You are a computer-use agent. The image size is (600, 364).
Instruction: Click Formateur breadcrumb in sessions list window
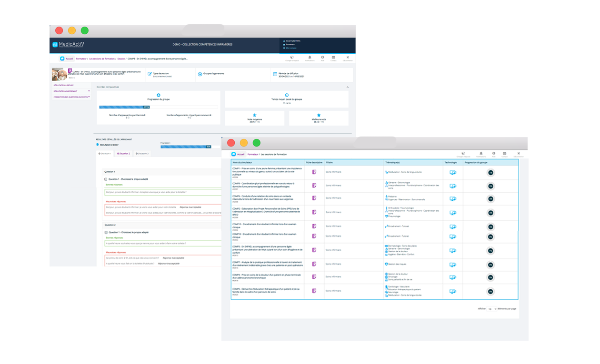253,154
